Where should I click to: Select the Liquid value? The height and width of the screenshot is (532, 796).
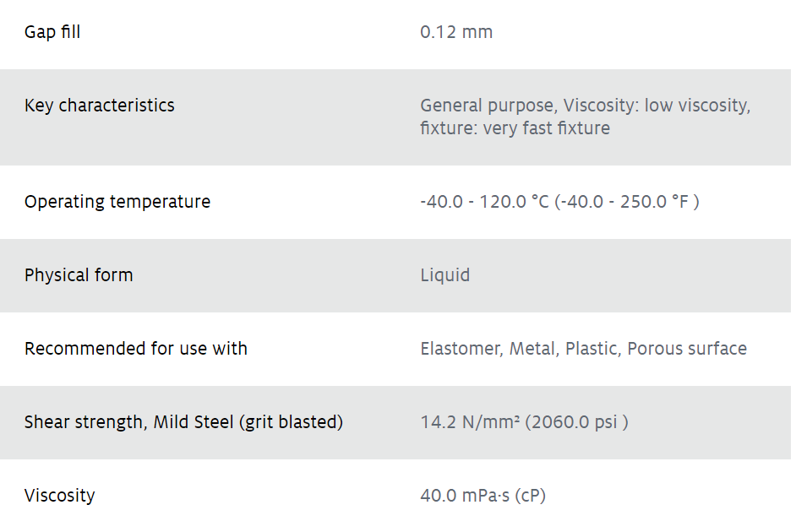444,275
